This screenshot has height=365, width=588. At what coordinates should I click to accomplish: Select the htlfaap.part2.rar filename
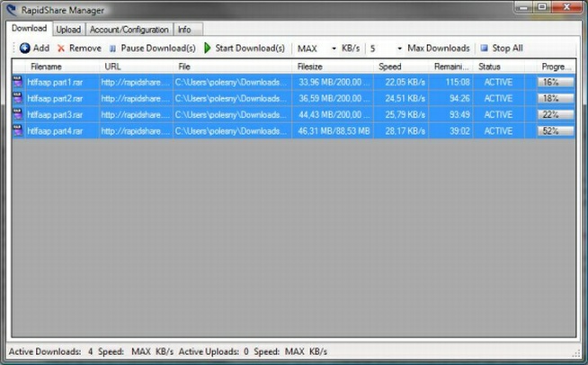[x=55, y=98]
